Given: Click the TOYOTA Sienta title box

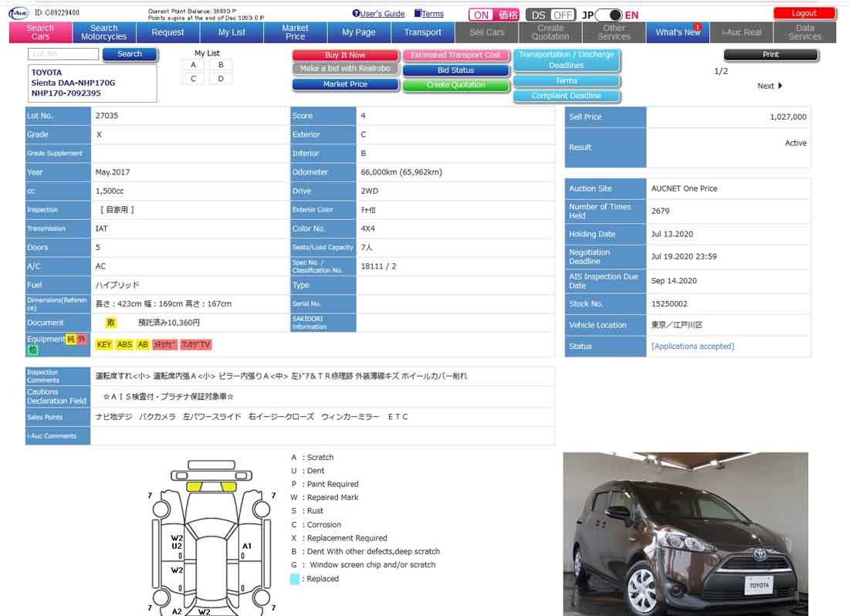Looking at the screenshot, I should [x=93, y=83].
